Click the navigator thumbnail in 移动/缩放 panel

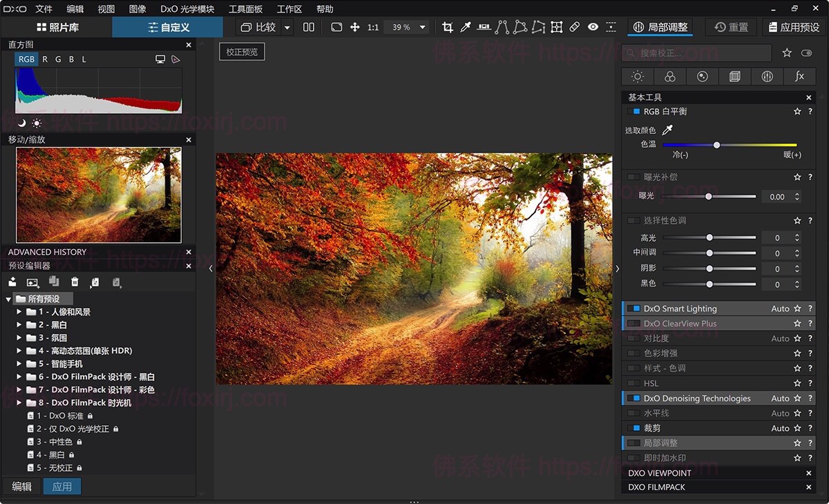pyautogui.click(x=97, y=195)
